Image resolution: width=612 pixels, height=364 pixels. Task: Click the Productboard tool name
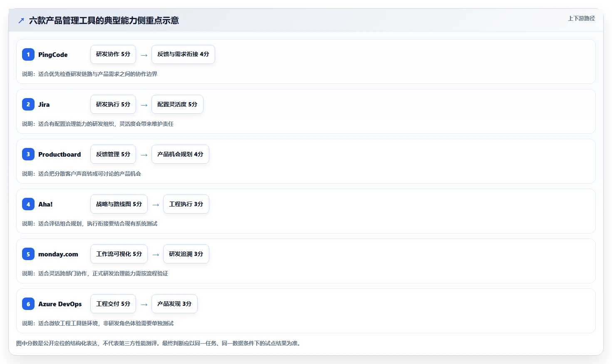(59, 154)
